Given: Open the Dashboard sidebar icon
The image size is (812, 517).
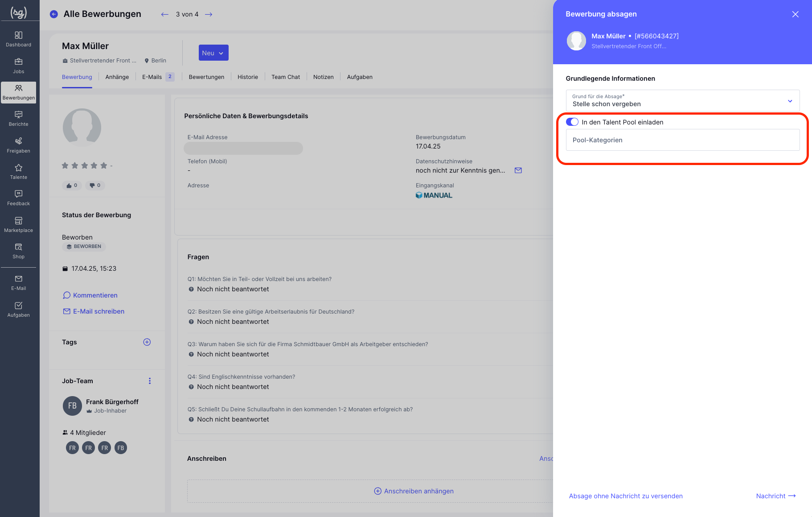Looking at the screenshot, I should point(18,39).
